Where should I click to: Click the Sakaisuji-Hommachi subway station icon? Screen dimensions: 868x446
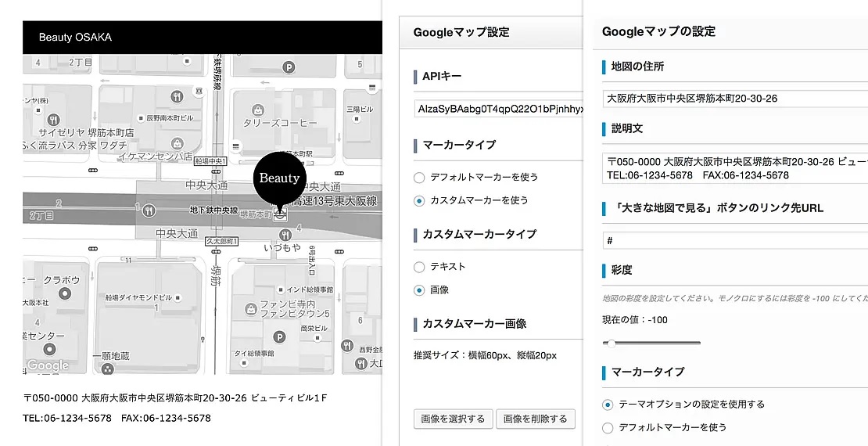pyautogui.click(x=281, y=214)
